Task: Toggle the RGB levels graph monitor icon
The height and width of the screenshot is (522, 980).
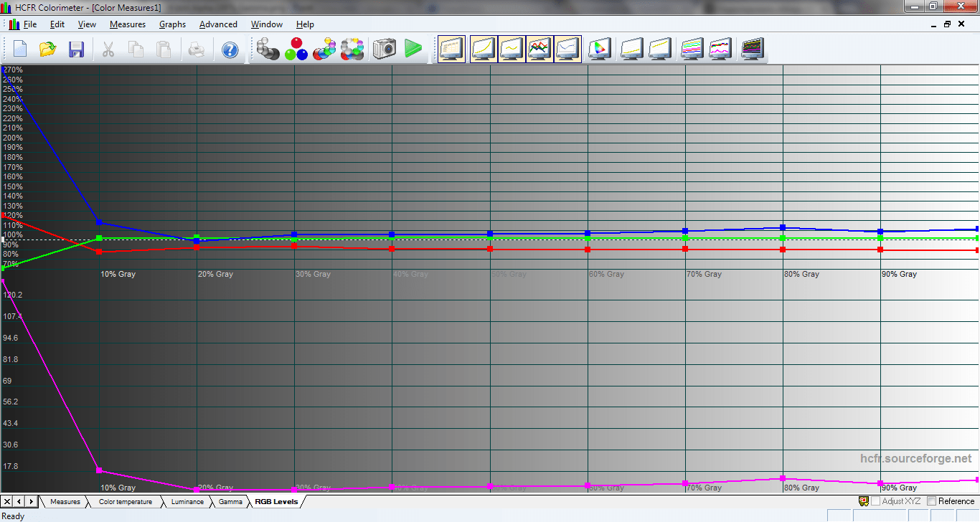Action: coord(540,49)
